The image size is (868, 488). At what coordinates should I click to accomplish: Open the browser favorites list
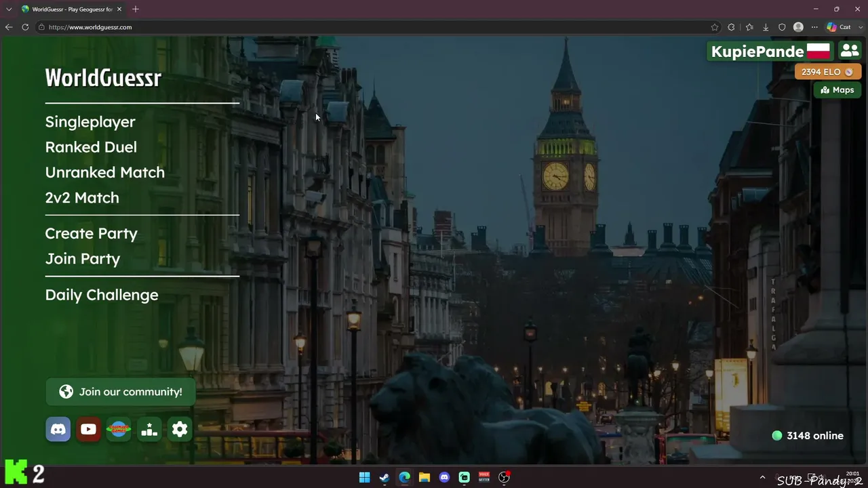point(749,27)
